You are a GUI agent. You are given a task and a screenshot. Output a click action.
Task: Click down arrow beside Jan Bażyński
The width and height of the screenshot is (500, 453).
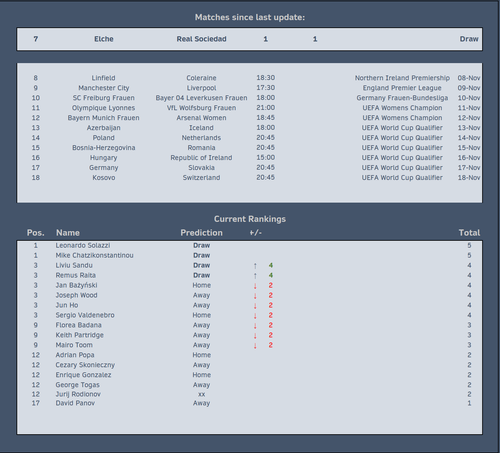255,286
